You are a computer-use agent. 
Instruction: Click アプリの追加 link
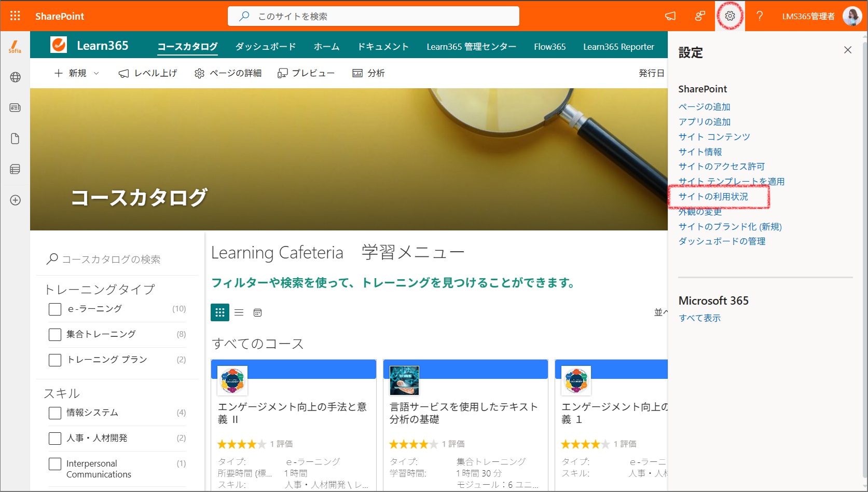click(x=704, y=121)
